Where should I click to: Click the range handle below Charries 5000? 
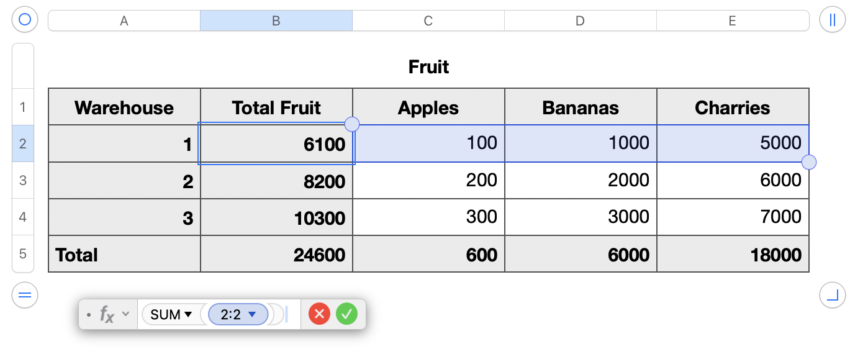coord(809,163)
